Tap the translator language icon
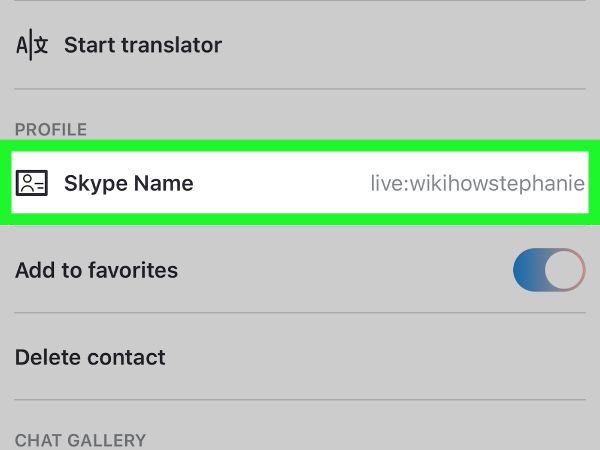The image size is (600, 450). pyautogui.click(x=32, y=45)
